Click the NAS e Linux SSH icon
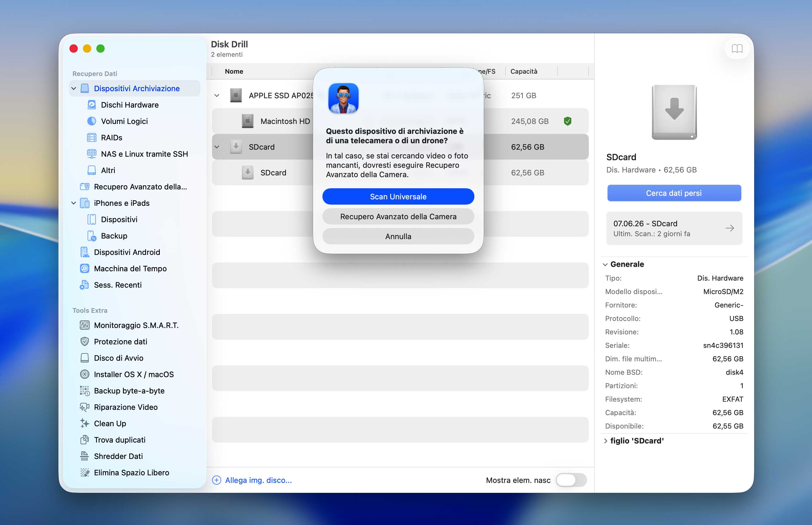812x525 pixels. point(92,154)
